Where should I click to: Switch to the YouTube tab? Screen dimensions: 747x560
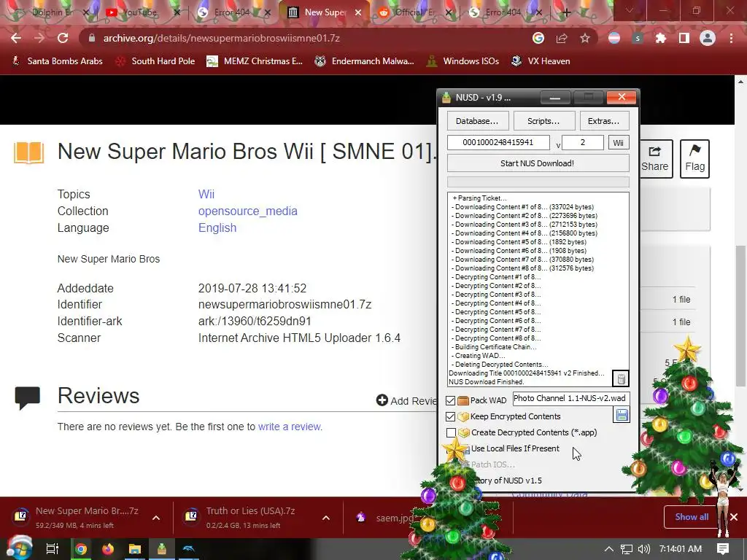coord(141,12)
